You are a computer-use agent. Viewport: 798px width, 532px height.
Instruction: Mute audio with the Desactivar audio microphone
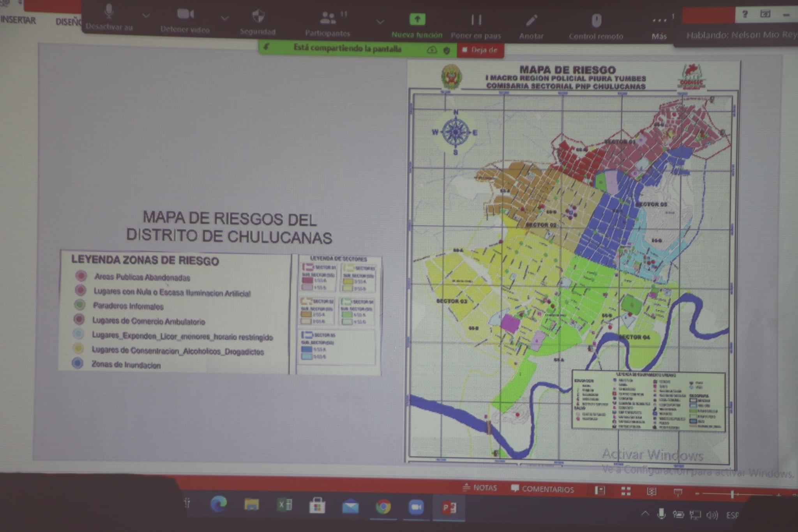coord(109,12)
